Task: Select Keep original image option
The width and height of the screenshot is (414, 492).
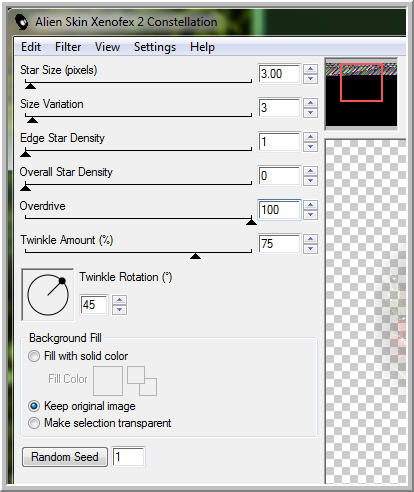Action: 34,406
